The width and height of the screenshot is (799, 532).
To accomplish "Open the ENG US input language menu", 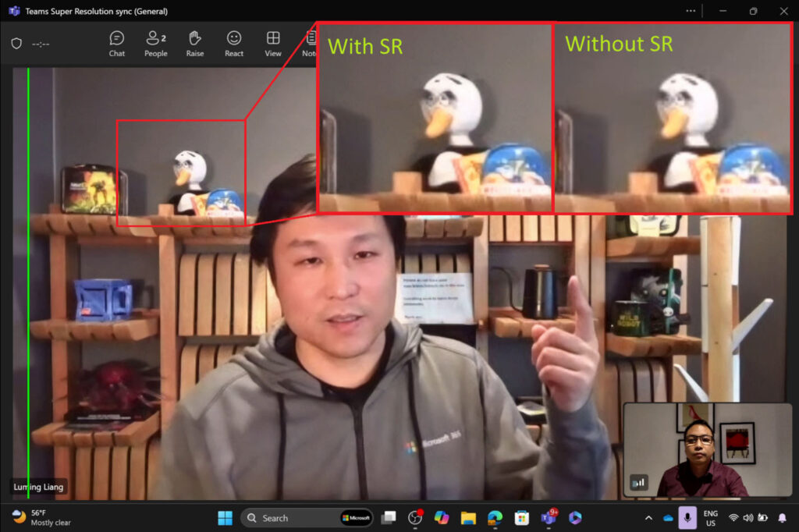I will pos(711,517).
